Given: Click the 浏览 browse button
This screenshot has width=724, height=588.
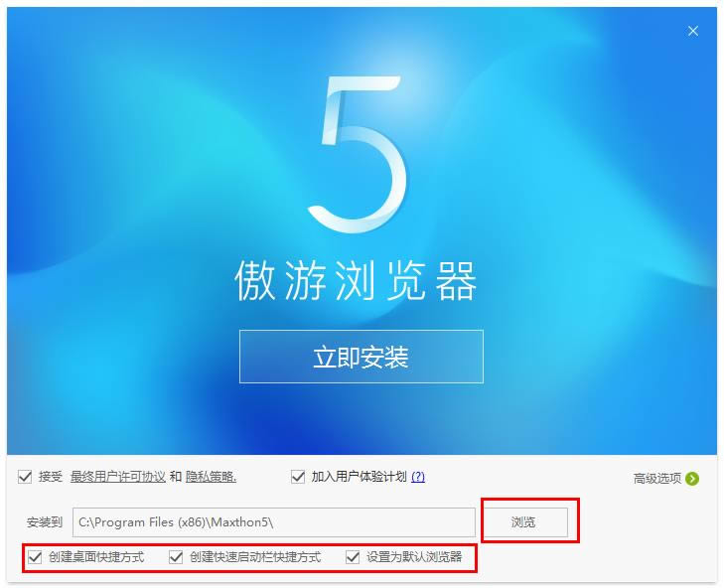Looking at the screenshot, I should coord(523,522).
